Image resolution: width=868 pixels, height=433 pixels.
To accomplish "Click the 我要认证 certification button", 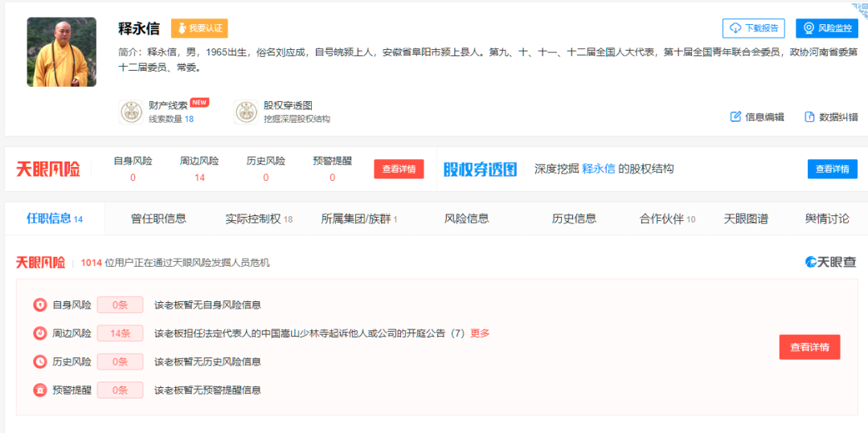I will pos(199,28).
